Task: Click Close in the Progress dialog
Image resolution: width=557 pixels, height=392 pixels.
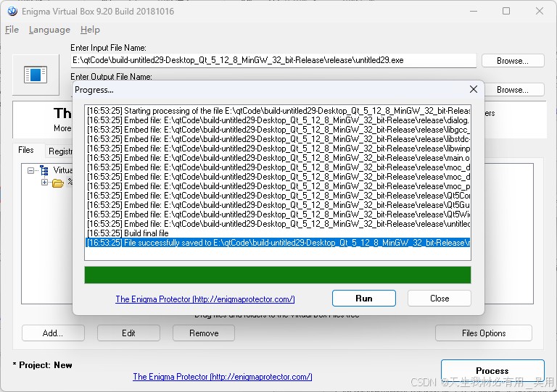Action: (440, 299)
